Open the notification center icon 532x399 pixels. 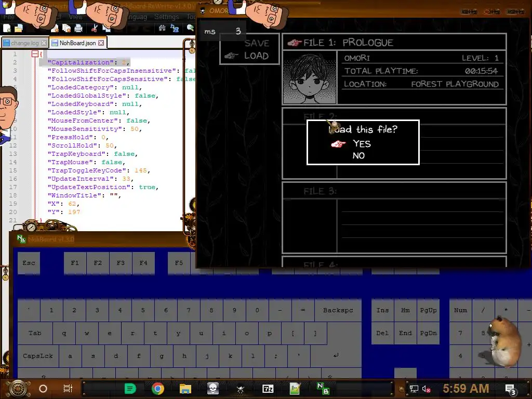(x=510, y=390)
